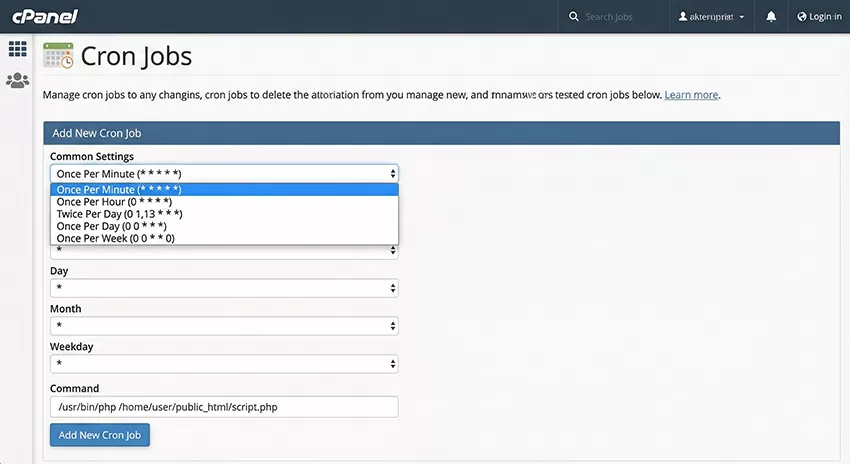850x464 pixels.
Task: Click the Common Settings label
Action: pos(92,157)
